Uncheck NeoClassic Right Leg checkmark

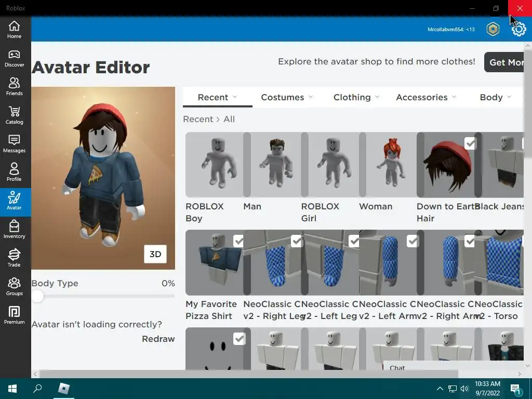point(297,241)
